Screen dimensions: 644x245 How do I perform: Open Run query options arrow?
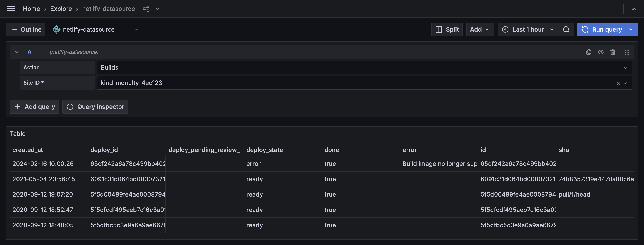[631, 29]
